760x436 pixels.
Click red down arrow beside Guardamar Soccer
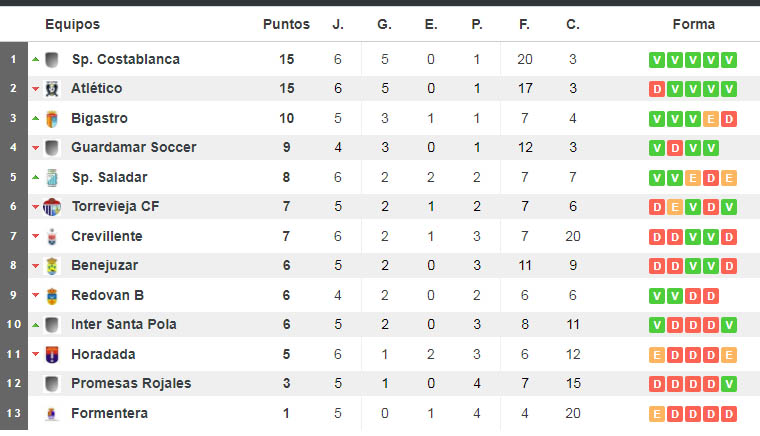[x=35, y=148]
